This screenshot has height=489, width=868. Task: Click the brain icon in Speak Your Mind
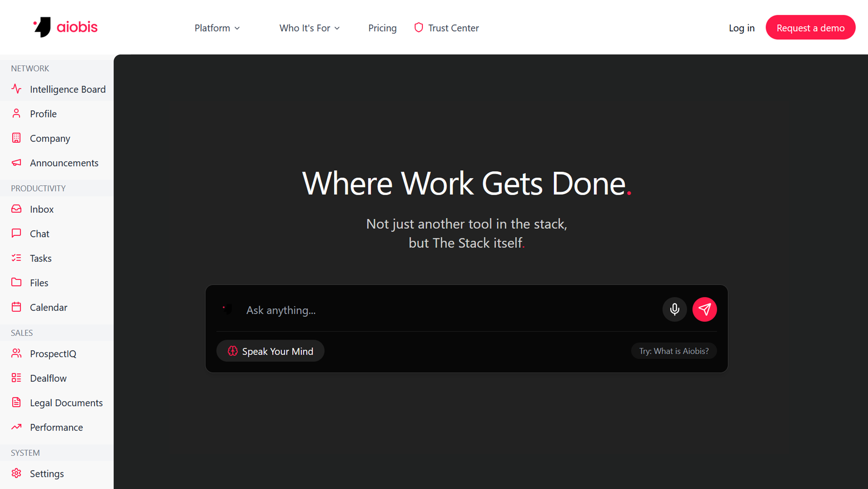(x=232, y=351)
